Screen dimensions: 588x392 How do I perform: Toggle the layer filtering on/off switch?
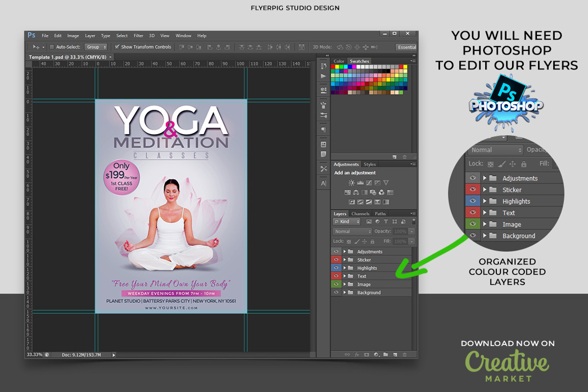tap(414, 221)
